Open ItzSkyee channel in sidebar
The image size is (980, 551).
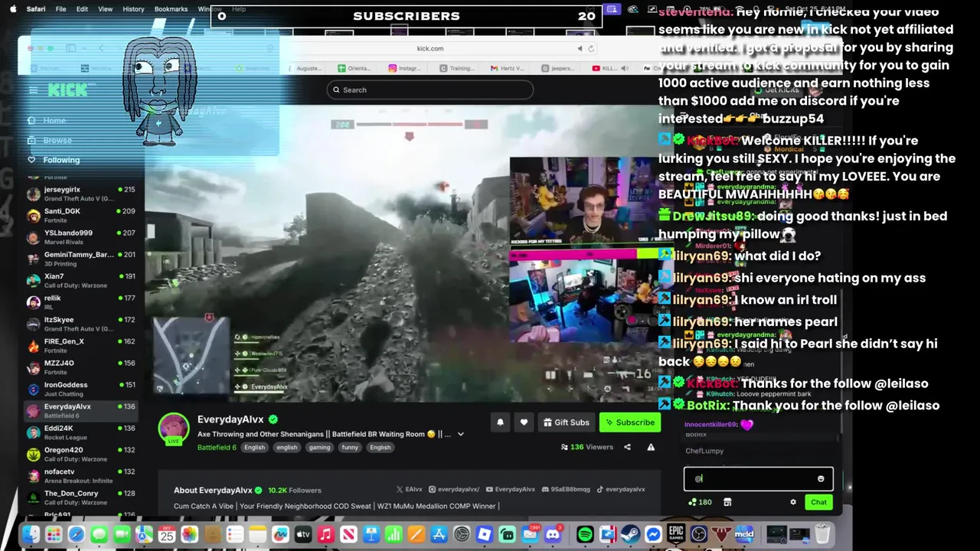pos(80,324)
